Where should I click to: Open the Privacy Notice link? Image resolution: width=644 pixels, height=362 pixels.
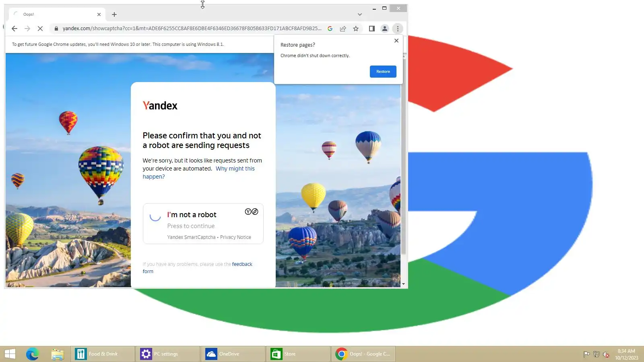235,237
